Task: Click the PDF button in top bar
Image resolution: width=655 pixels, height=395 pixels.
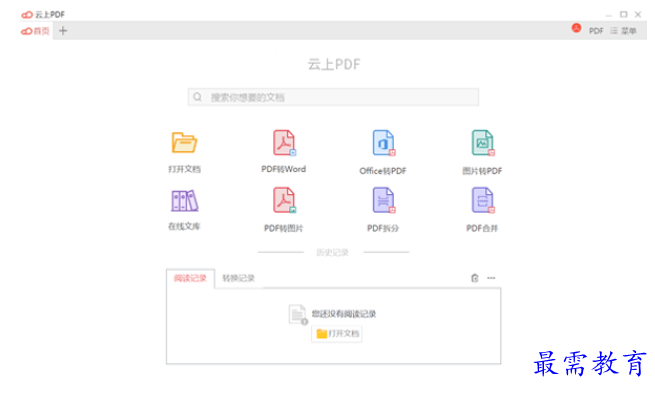Action: tap(596, 31)
